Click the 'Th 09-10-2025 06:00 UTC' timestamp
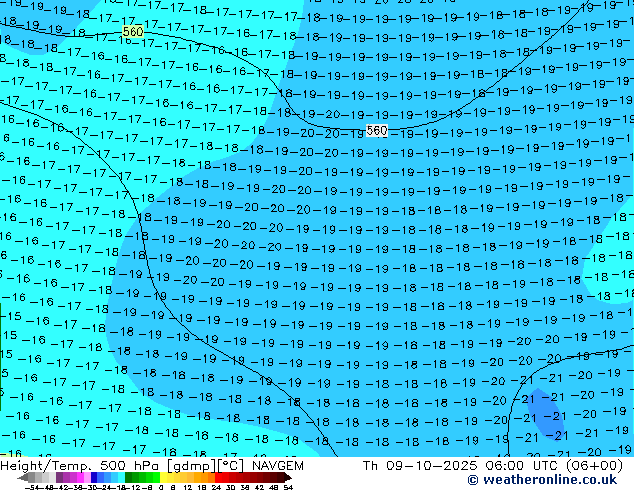This screenshot has height=490, width=634. point(461,465)
